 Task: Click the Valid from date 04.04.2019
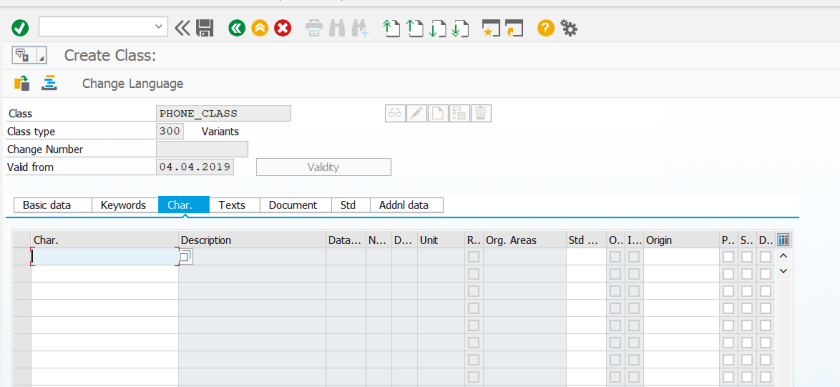[x=195, y=167]
